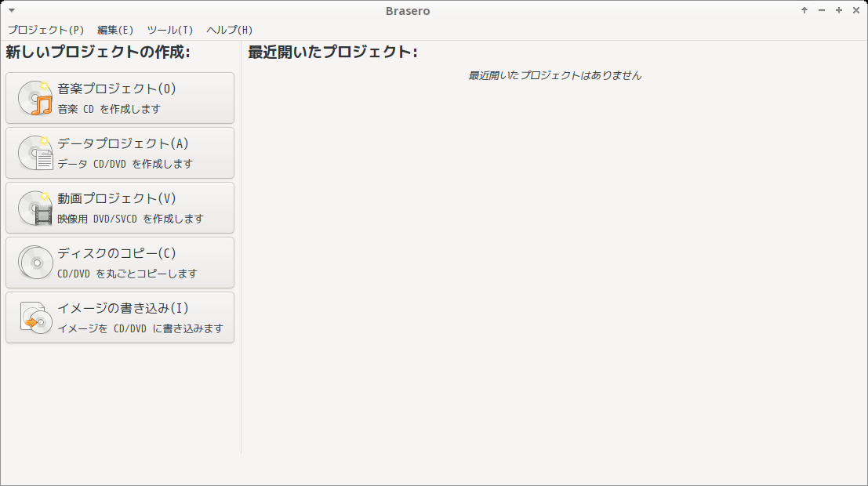Screen dimensions: 868x486
Task: Maximize the Brasero window
Action: click(x=839, y=10)
